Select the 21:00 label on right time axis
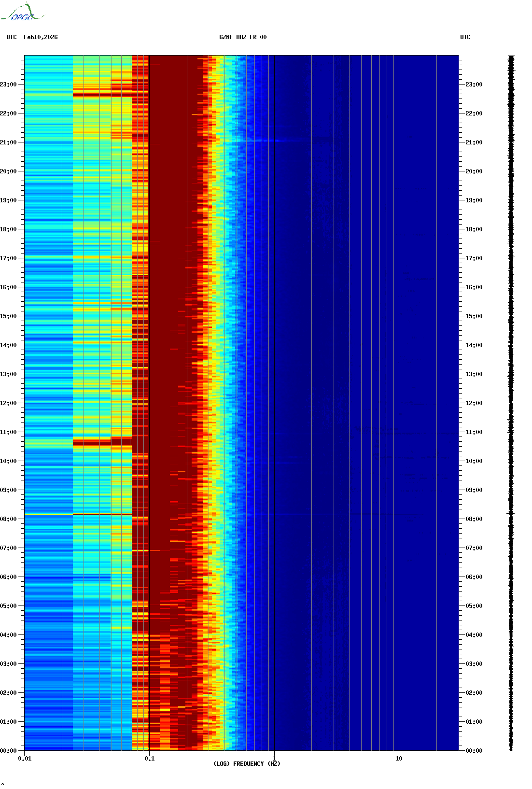Image resolution: width=532 pixels, height=789 pixels. click(474, 142)
